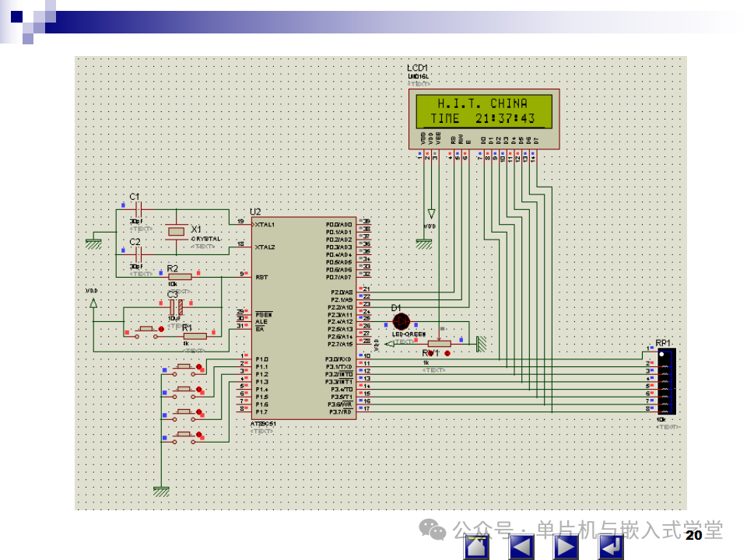Click the P1.0 pin label
Screen dimensions: 747x560
tap(261, 359)
